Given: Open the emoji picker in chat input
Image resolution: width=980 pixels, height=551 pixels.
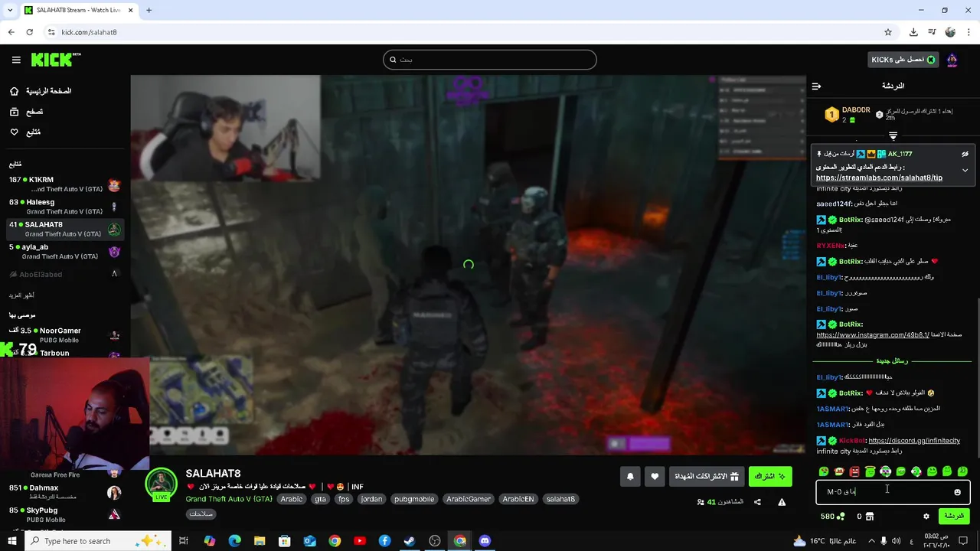Looking at the screenshot, I should pyautogui.click(x=957, y=492).
